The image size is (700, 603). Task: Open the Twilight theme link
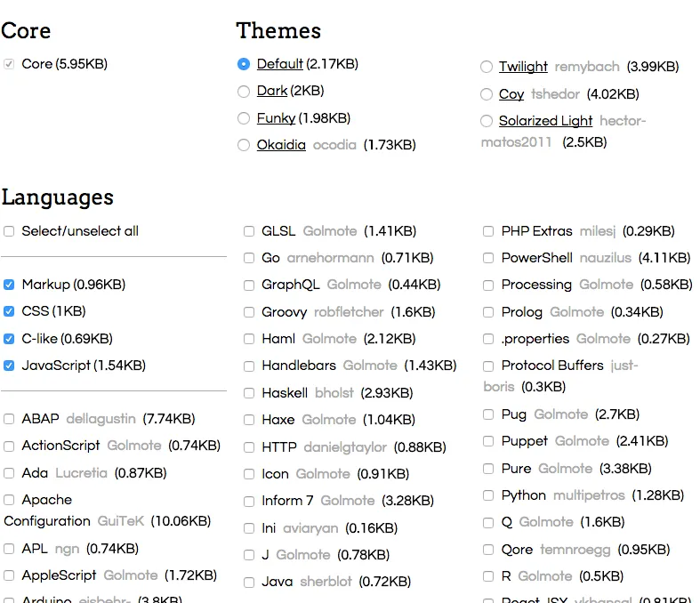523,67
